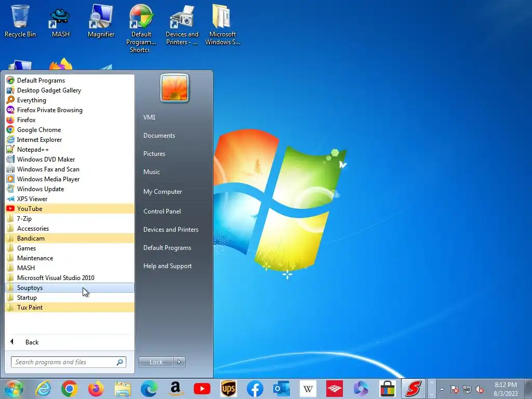Select Default Programs desktop shortcut
The image size is (532, 399).
(141, 28)
